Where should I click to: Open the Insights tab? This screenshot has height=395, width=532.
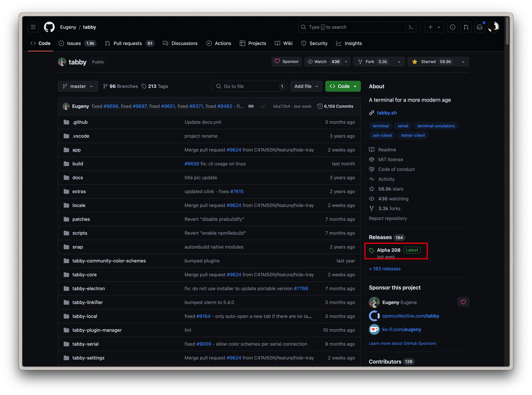(349, 43)
